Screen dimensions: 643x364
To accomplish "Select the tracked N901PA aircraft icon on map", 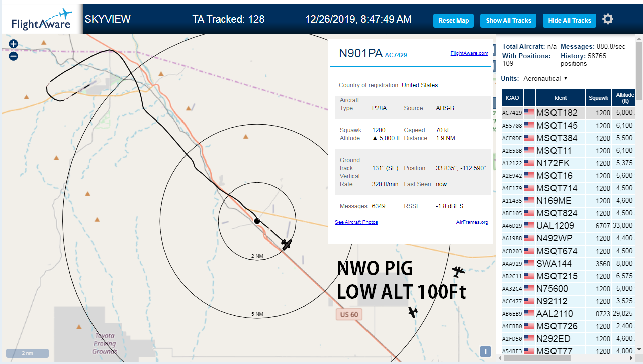I will point(287,245).
